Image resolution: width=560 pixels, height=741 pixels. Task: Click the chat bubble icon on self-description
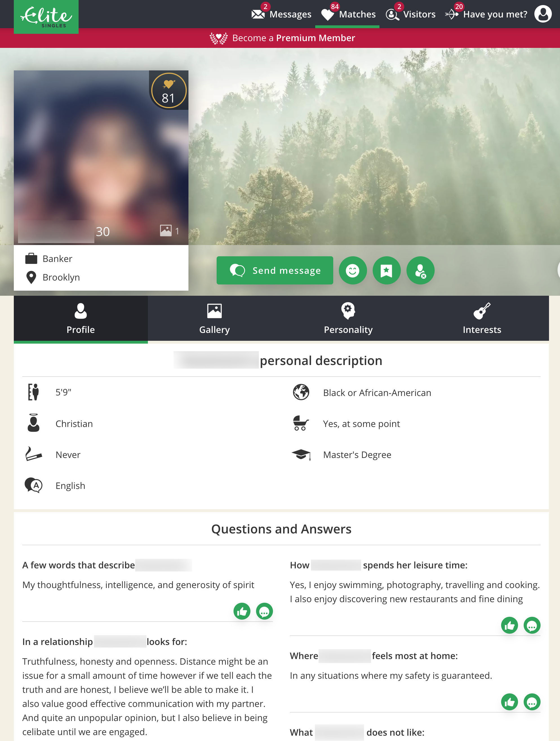click(264, 612)
